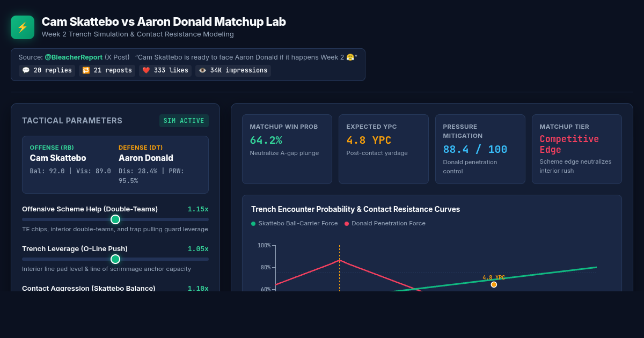Click the Cam Skattebo vs Aaron Donald title
This screenshot has width=644, height=338.
(x=164, y=22)
